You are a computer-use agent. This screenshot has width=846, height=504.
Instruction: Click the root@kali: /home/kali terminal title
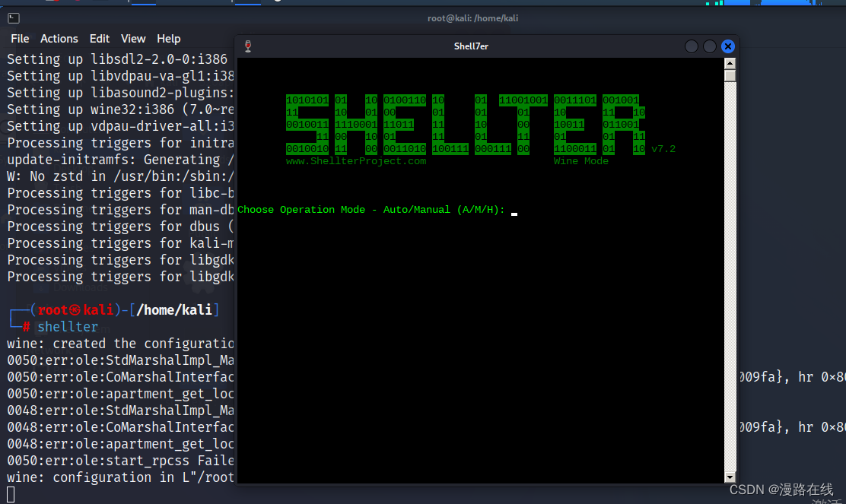coord(472,18)
